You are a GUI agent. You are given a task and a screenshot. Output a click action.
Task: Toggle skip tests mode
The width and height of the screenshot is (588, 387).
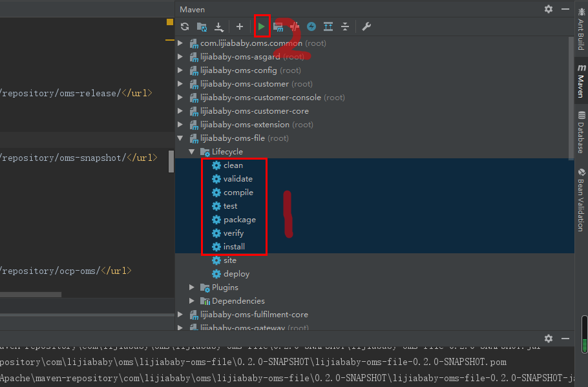click(295, 26)
